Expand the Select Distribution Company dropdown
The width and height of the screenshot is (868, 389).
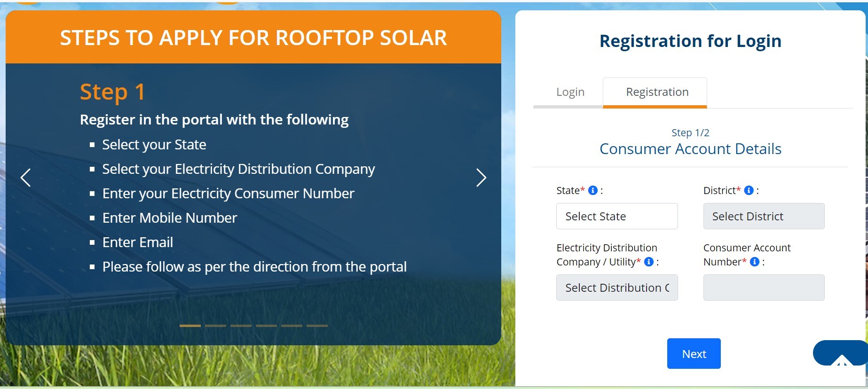click(x=616, y=288)
